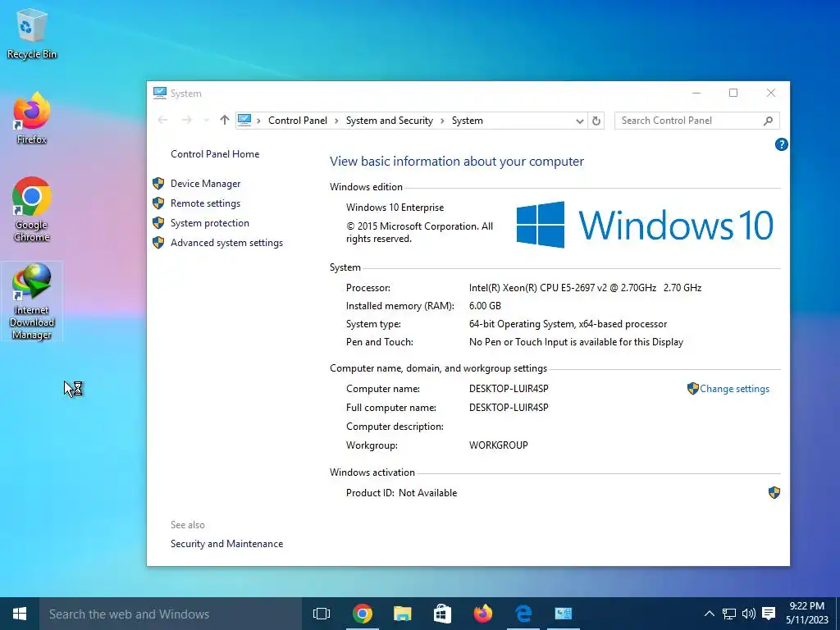The height and width of the screenshot is (630, 840).
Task: Click the DESKTOP-LUIR4SP computer name value
Action: point(509,389)
